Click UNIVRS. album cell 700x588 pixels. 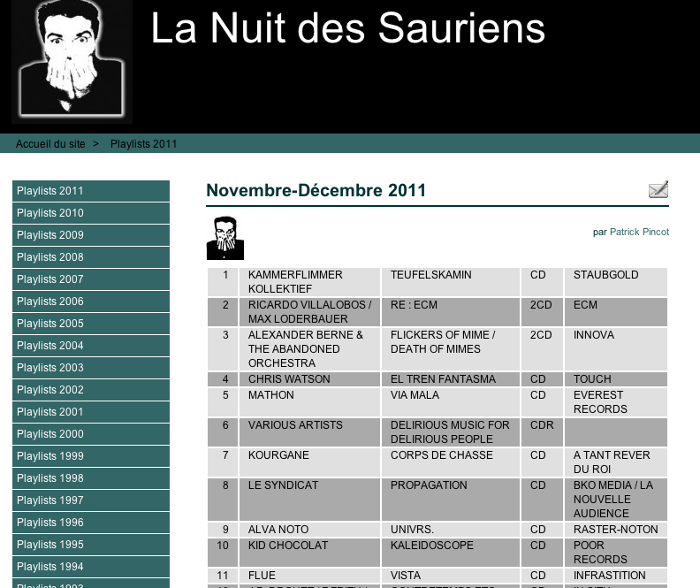pos(451,530)
